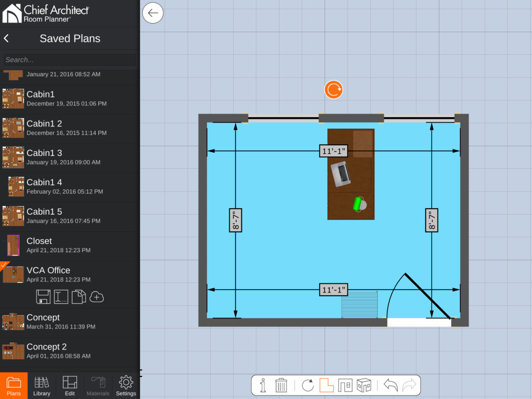Open the Cabin1 2 saved plan

click(x=70, y=127)
